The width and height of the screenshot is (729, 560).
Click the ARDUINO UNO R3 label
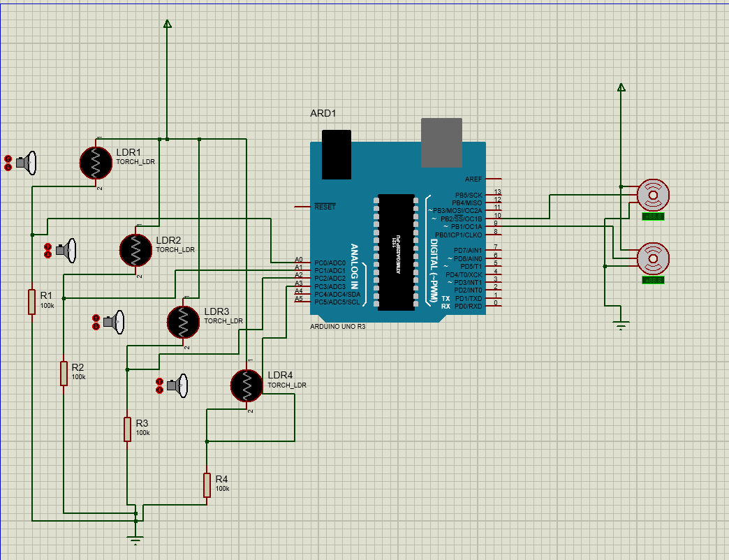338,327
